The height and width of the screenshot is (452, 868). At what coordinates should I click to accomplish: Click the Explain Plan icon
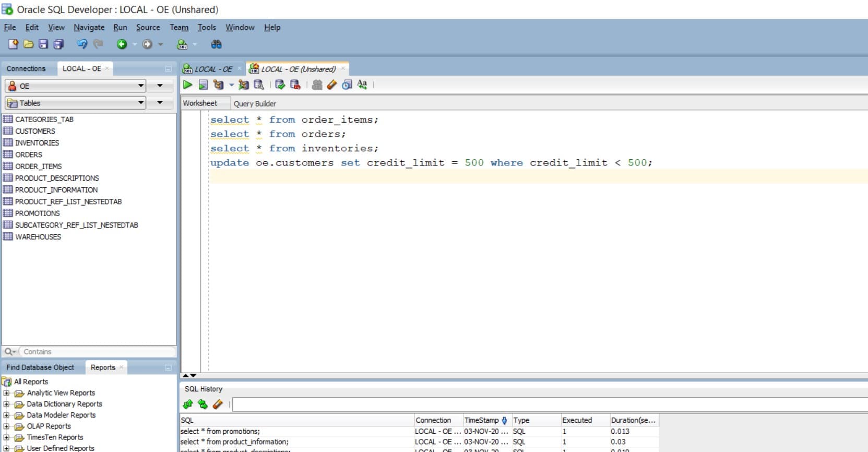pyautogui.click(x=219, y=85)
